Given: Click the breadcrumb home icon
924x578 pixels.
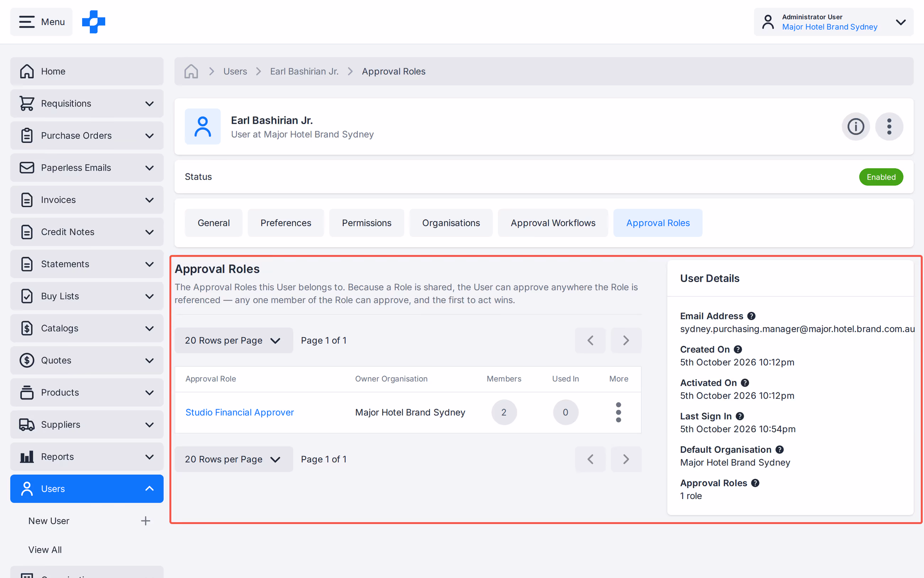Looking at the screenshot, I should (191, 71).
